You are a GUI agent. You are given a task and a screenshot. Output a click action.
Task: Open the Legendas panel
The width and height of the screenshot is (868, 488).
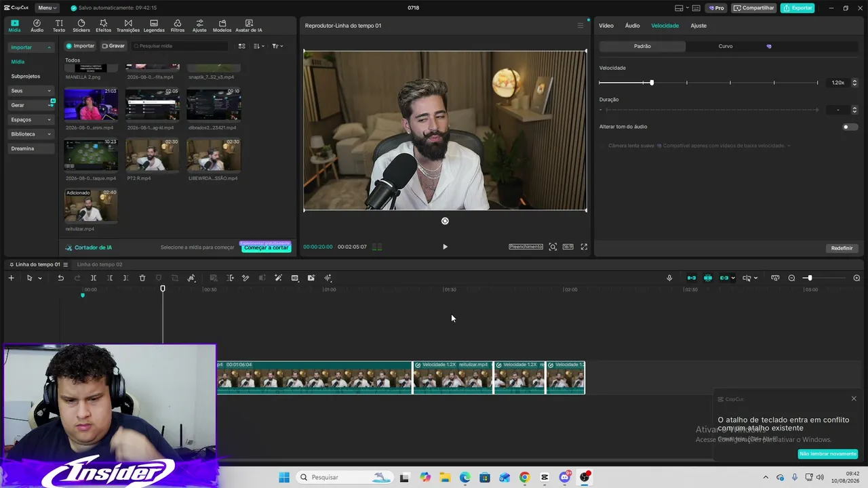pyautogui.click(x=154, y=26)
